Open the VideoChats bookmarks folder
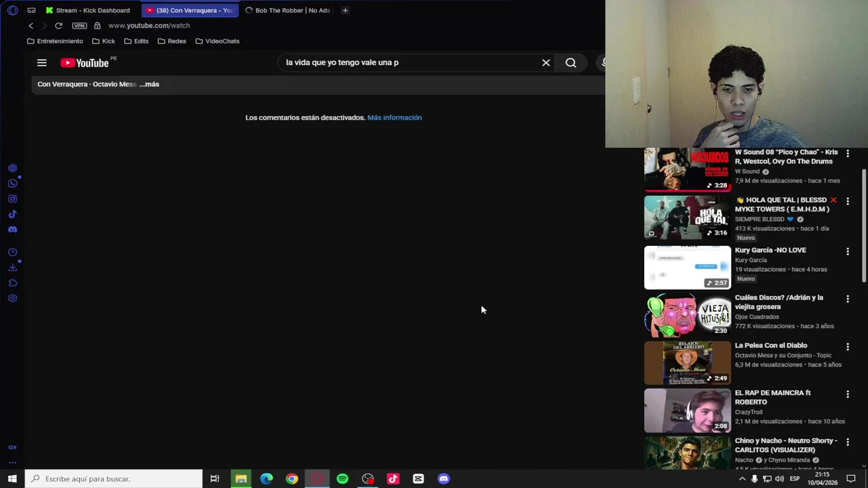The height and width of the screenshot is (488, 868). (x=217, y=41)
